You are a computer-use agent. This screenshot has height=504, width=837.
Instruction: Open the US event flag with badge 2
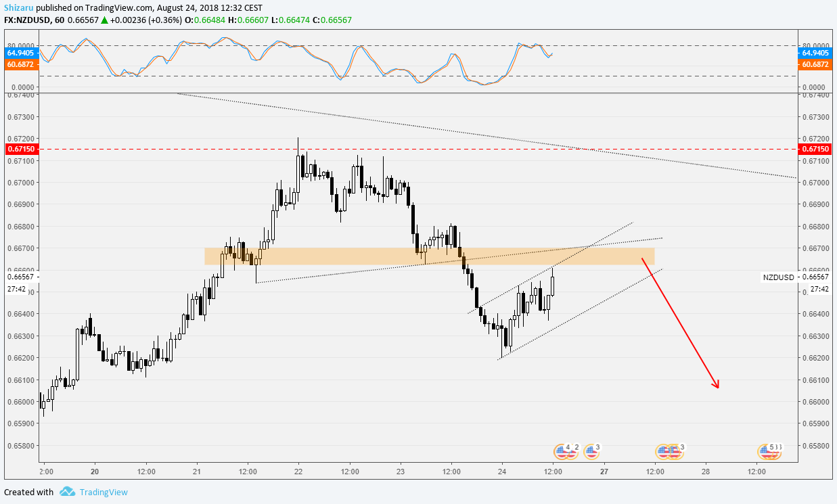pyautogui.click(x=572, y=451)
